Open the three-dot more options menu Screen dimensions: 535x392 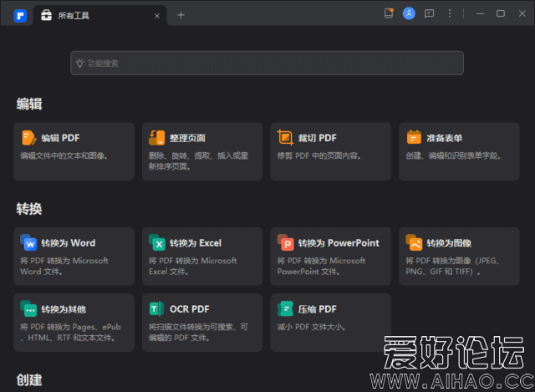point(450,13)
